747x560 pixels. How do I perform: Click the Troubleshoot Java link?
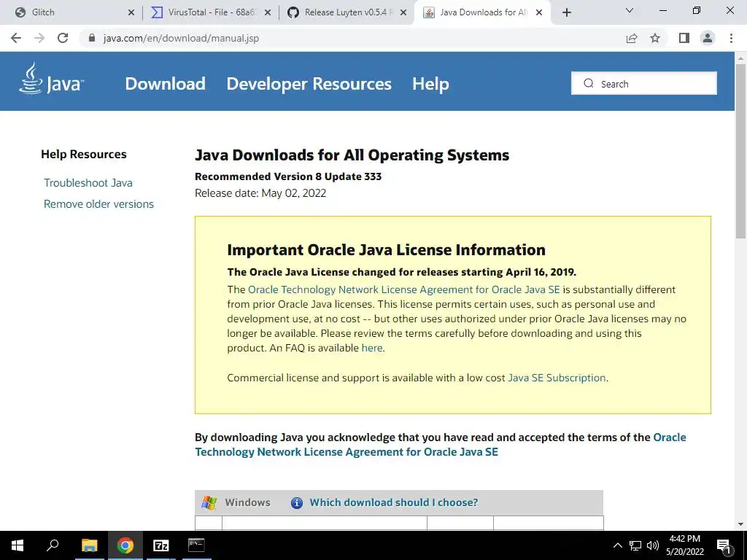pos(88,183)
